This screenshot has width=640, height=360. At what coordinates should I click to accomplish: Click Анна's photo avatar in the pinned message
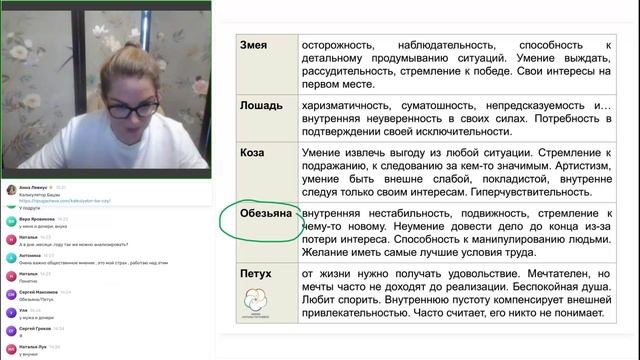11,190
